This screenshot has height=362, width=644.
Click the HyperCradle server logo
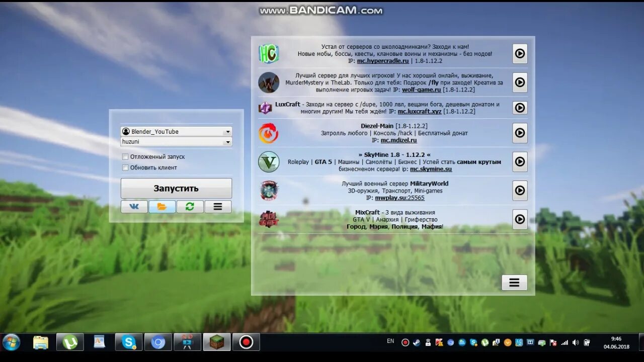point(269,54)
